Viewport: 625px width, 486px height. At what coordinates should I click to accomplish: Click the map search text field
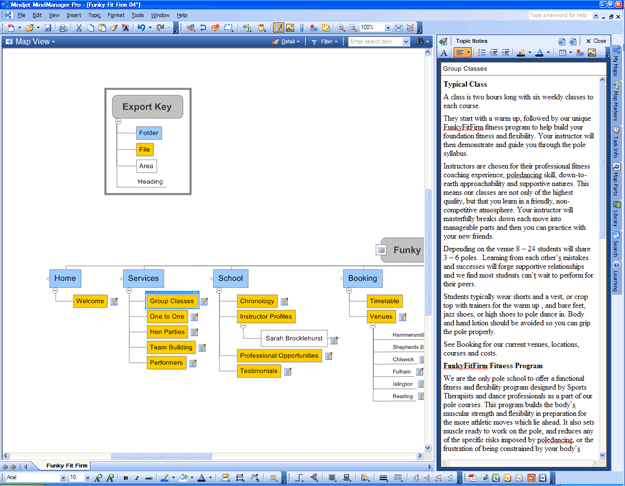[x=374, y=42]
